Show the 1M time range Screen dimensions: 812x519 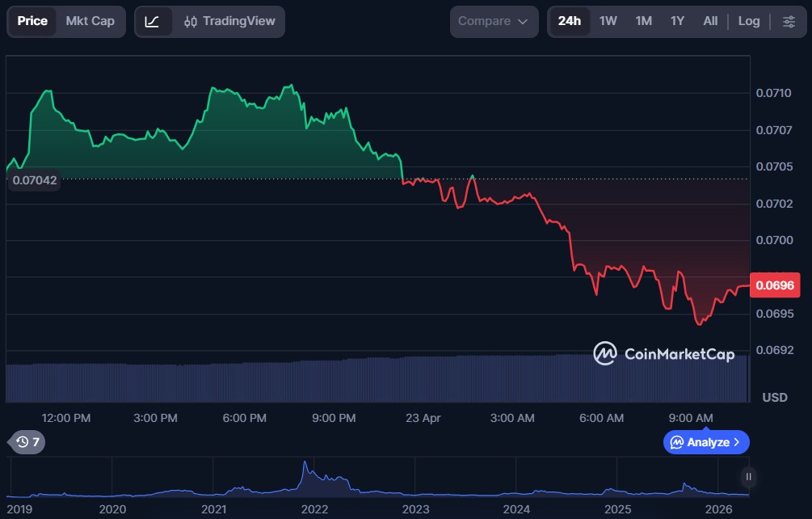(644, 21)
